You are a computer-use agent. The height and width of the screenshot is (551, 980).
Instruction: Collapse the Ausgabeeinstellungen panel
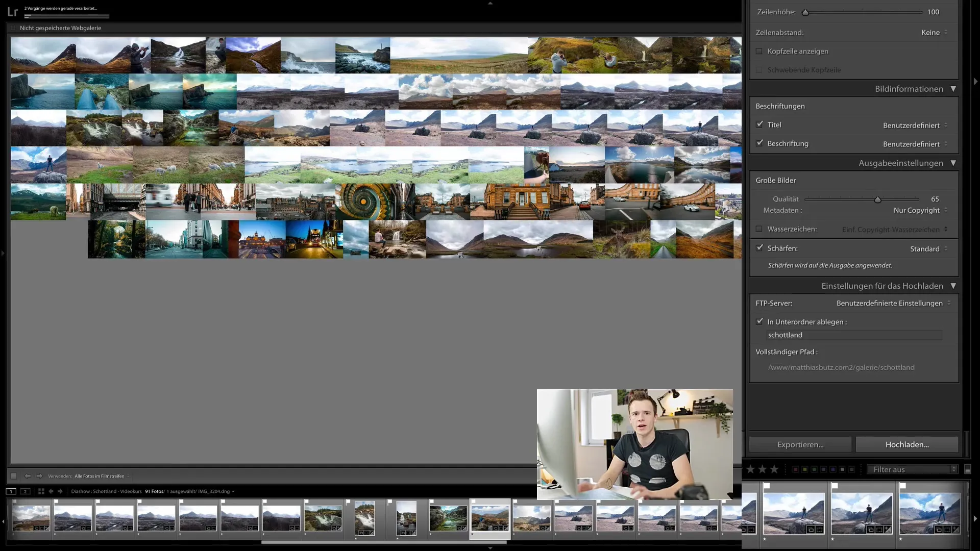pyautogui.click(x=953, y=163)
